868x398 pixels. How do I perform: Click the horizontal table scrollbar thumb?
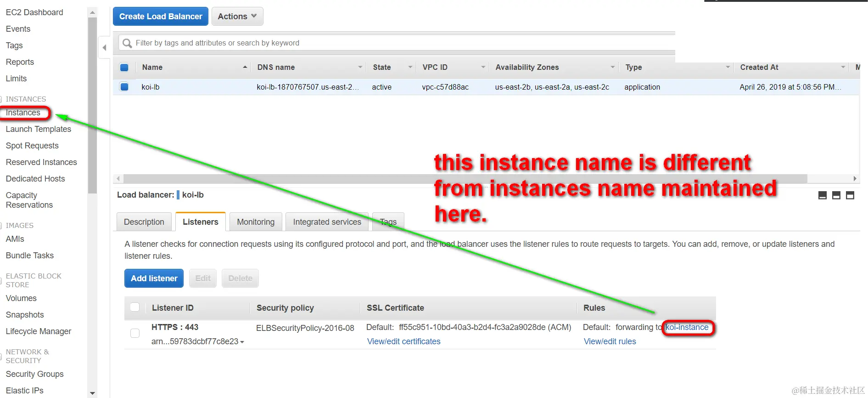[465, 178]
